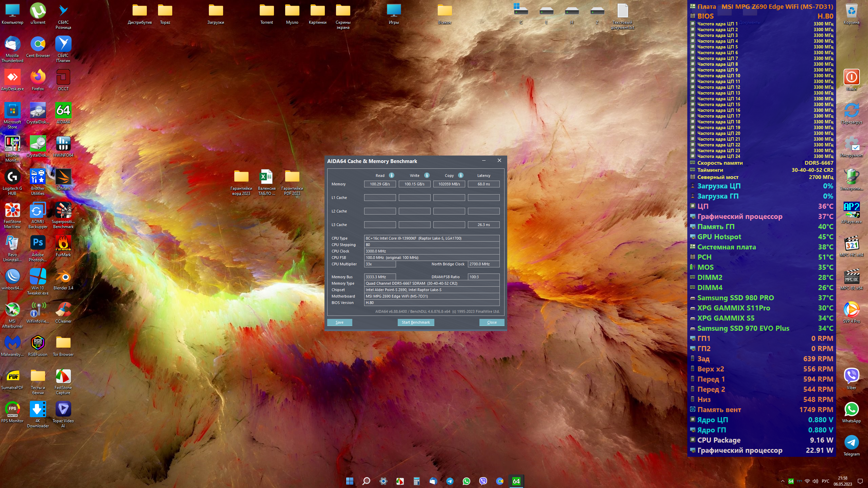The image size is (868, 488).
Task: Click the Close button in benchmark window
Action: tap(492, 322)
